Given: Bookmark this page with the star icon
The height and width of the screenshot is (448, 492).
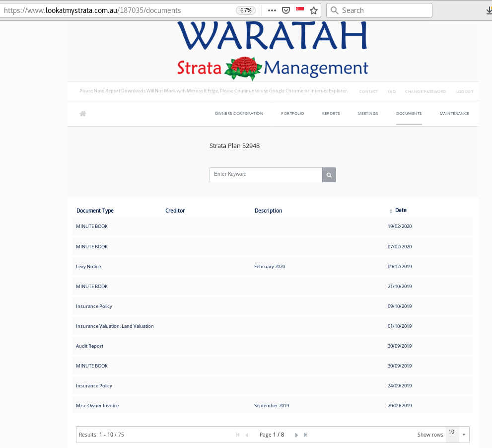Looking at the screenshot, I should [x=314, y=10].
